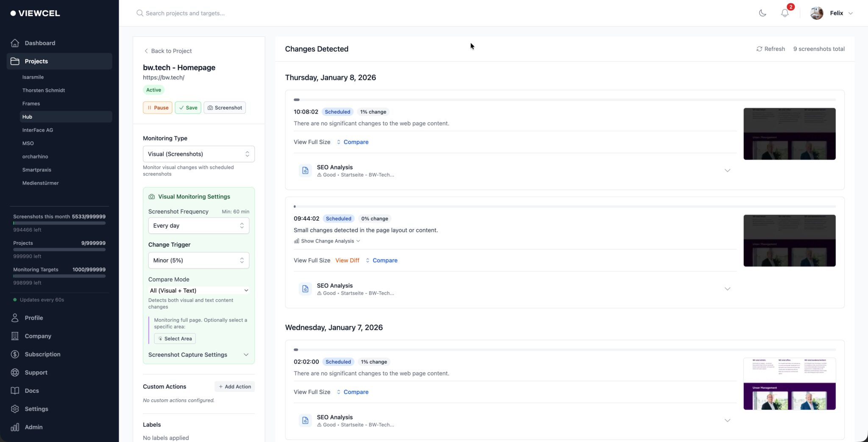This screenshot has width=868, height=442.
Task: Click the Add Action button
Action: [x=235, y=387]
